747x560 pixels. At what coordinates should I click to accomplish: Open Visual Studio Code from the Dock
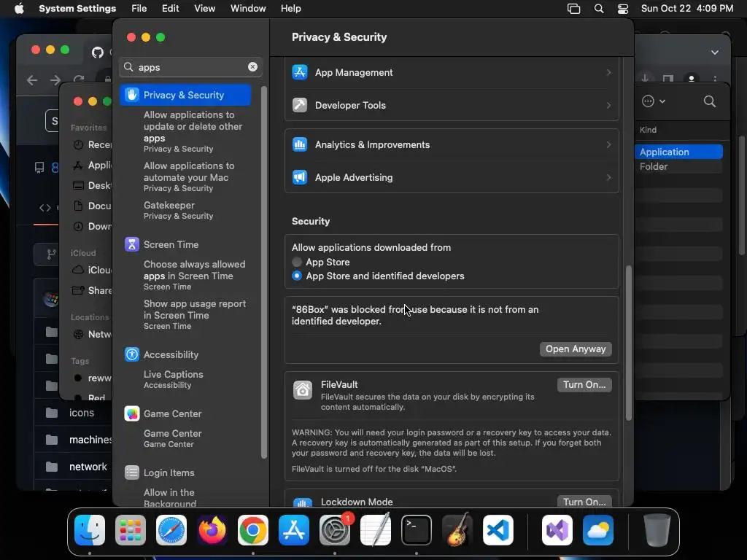[x=498, y=531]
